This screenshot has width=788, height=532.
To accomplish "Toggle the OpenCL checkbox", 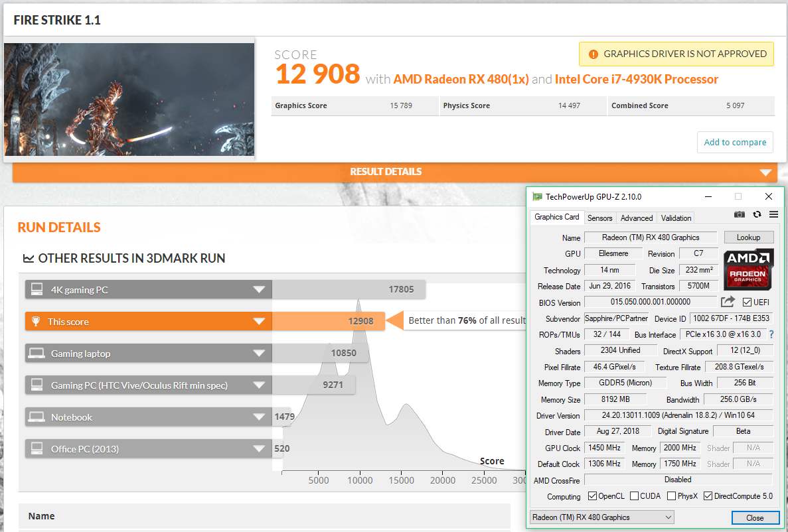I will pyautogui.click(x=592, y=496).
